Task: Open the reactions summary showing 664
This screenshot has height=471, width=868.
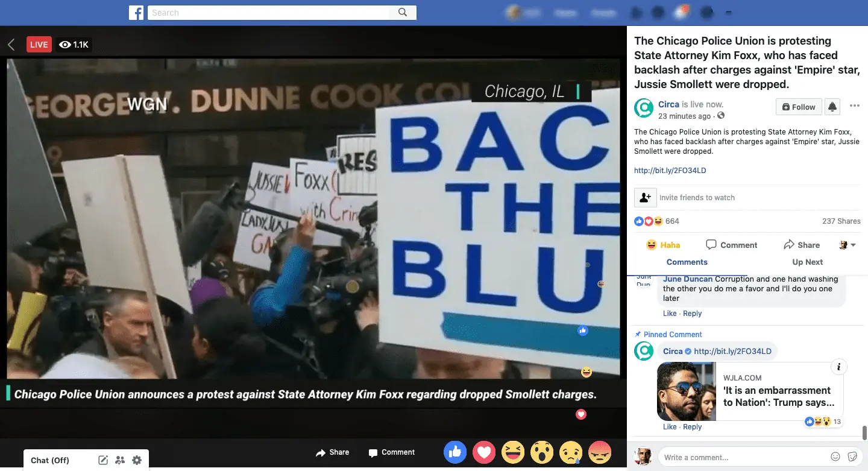Action: (x=656, y=221)
